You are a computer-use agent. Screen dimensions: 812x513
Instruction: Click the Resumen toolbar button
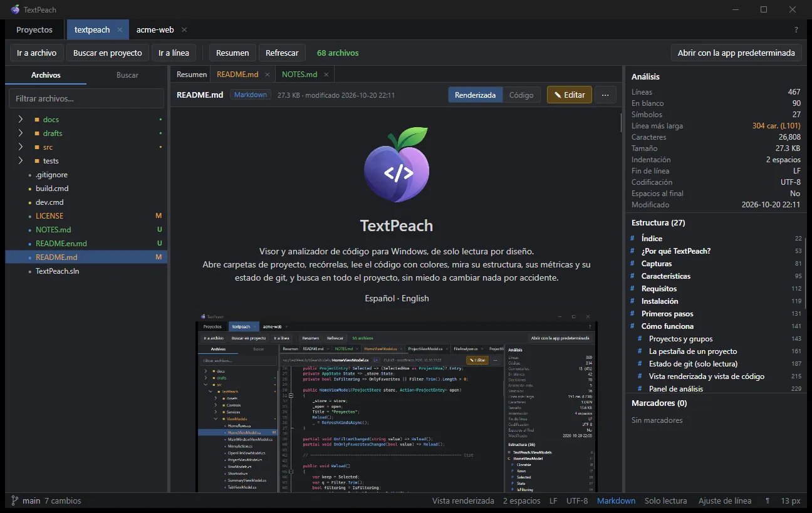coord(232,53)
